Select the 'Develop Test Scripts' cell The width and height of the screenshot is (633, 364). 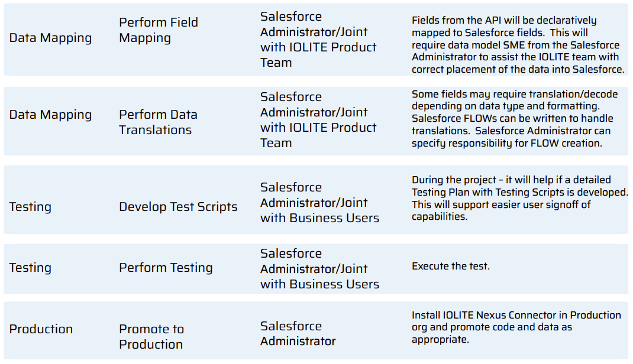pos(178,207)
